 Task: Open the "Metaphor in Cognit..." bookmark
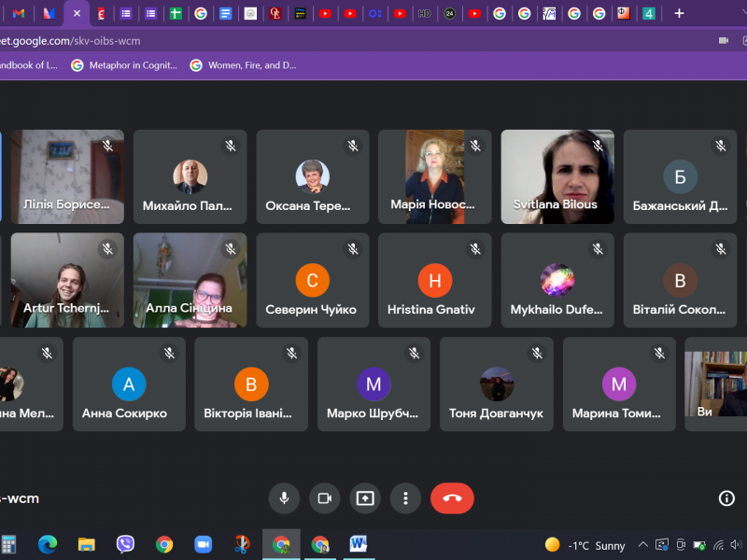click(x=125, y=65)
